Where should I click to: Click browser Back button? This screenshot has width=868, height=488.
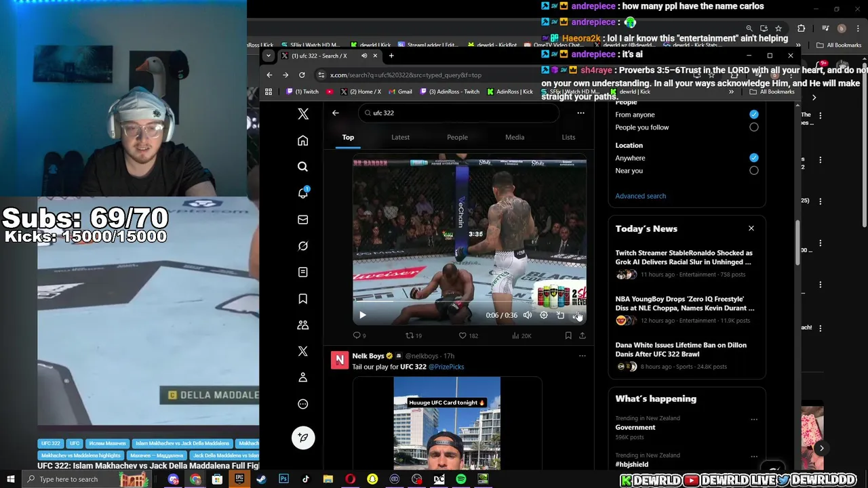pyautogui.click(x=269, y=75)
